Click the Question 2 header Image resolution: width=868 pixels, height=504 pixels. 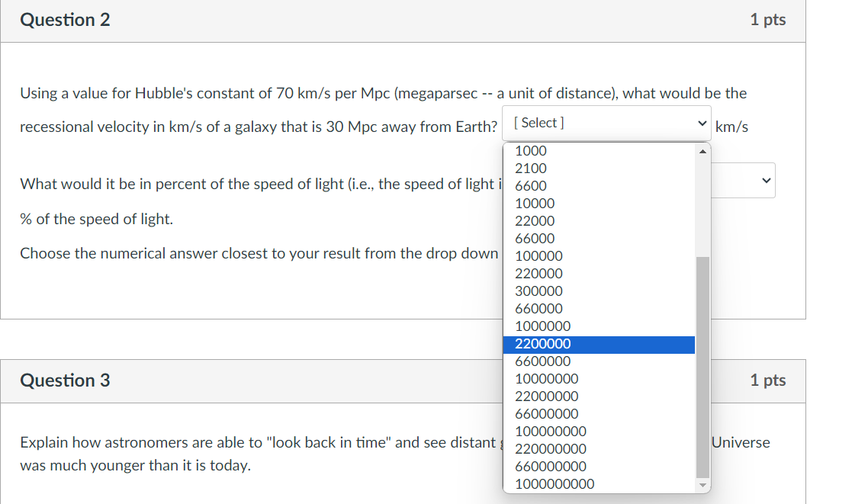[x=65, y=20]
